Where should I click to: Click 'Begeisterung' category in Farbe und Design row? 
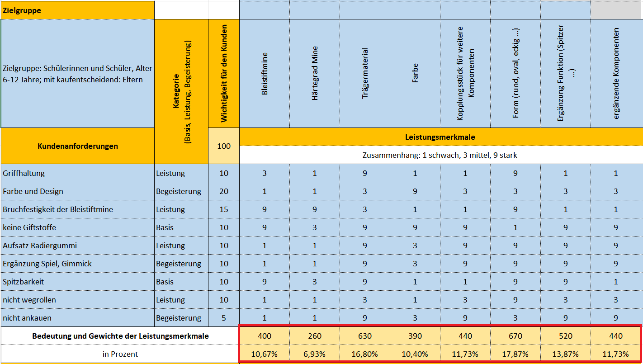[181, 191]
